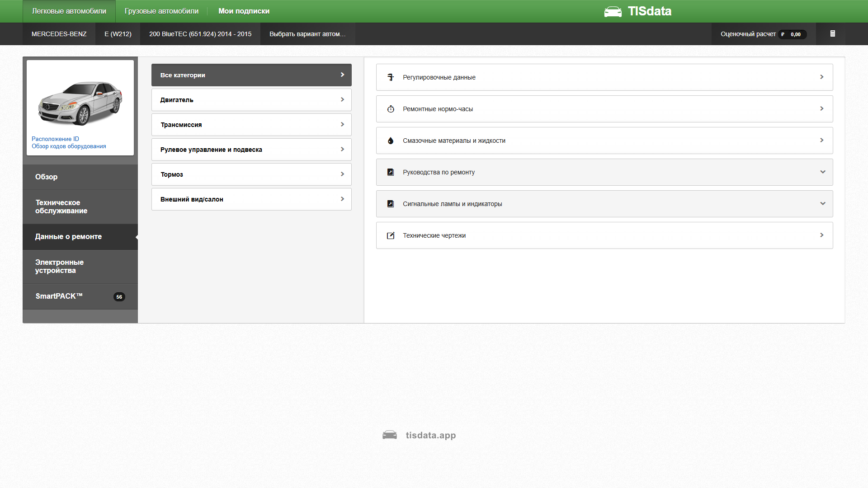Screen dimensions: 868x488
Task: Click the Расположение ID link
Action: (55, 139)
